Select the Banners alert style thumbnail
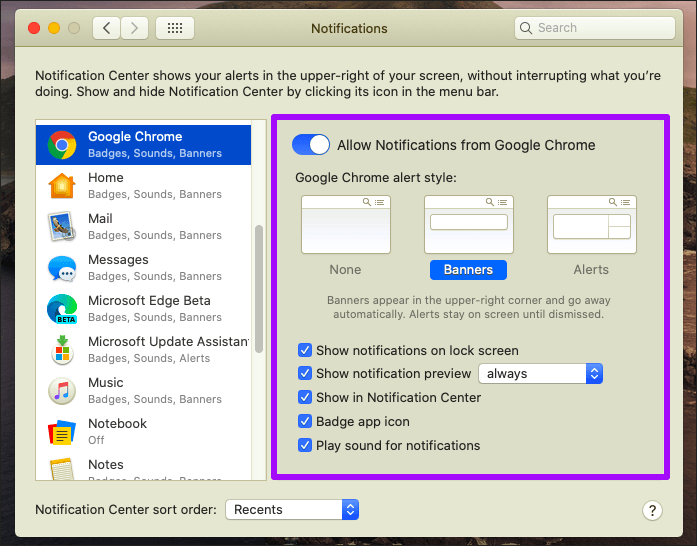 [x=469, y=225]
